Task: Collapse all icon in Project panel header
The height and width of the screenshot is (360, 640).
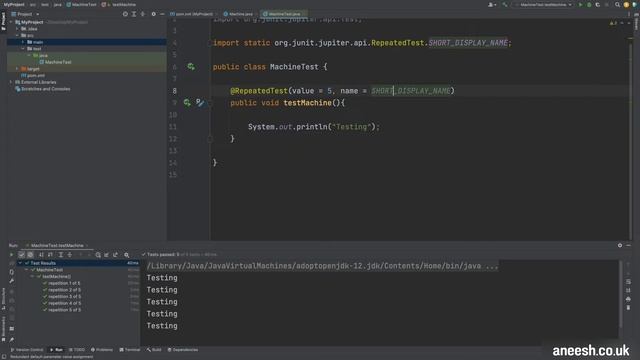Action: pyautogui.click(x=142, y=14)
